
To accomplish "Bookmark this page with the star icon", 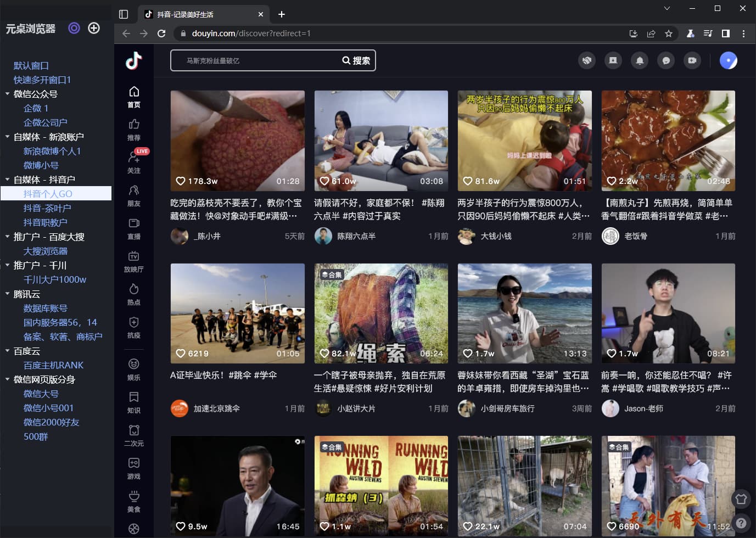I will coord(668,33).
